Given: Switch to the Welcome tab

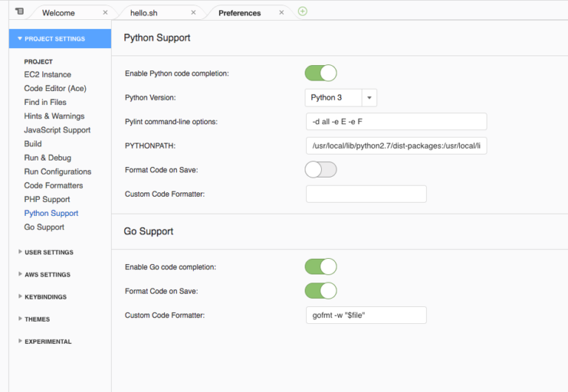Looking at the screenshot, I should pyautogui.click(x=58, y=13).
